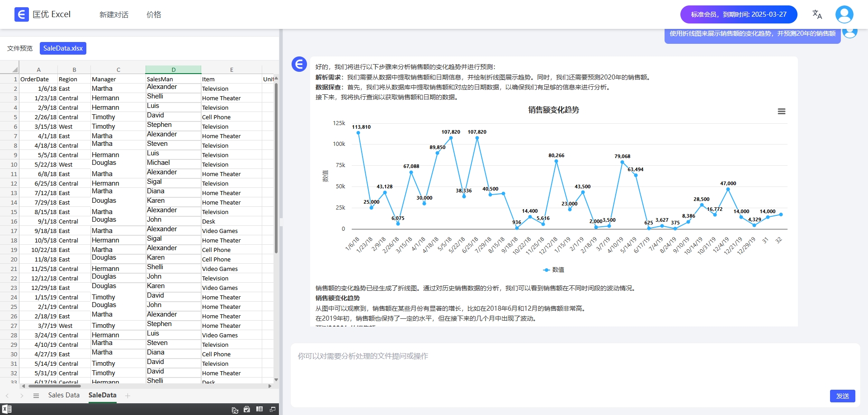Select the SaleData sheet tab
Image resolution: width=868 pixels, height=415 pixels.
click(103, 395)
